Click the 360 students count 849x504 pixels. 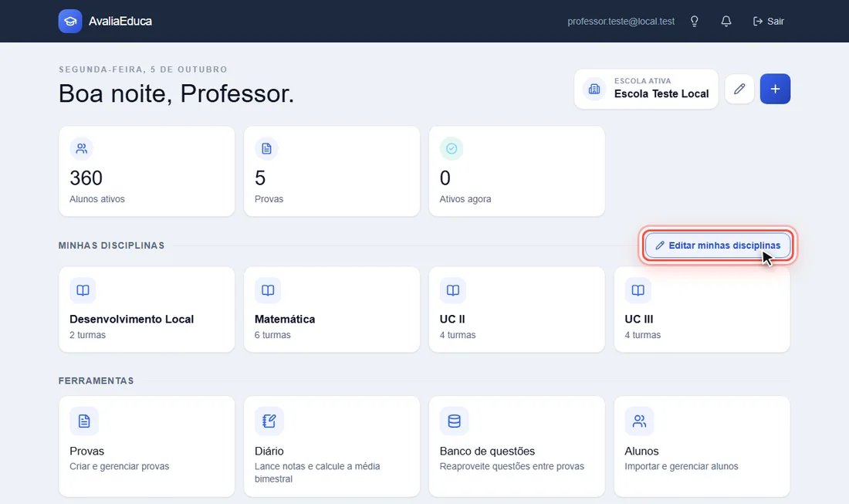[x=86, y=178]
